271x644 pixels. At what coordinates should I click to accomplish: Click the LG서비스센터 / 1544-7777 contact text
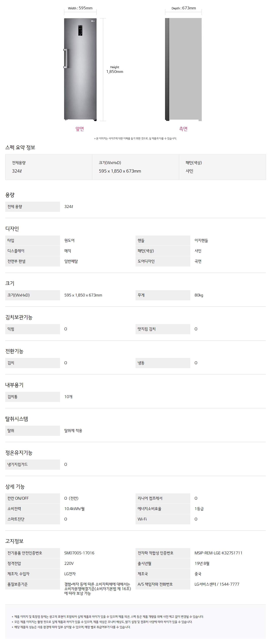(x=217, y=584)
